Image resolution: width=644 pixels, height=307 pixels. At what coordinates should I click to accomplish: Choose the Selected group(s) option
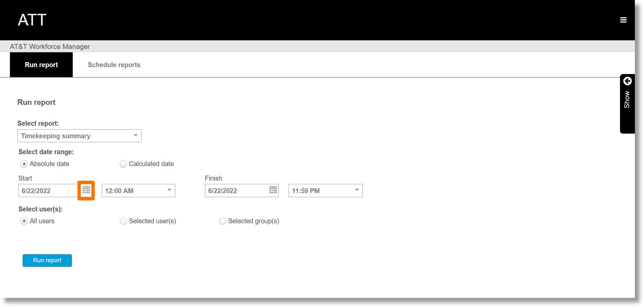tap(222, 221)
